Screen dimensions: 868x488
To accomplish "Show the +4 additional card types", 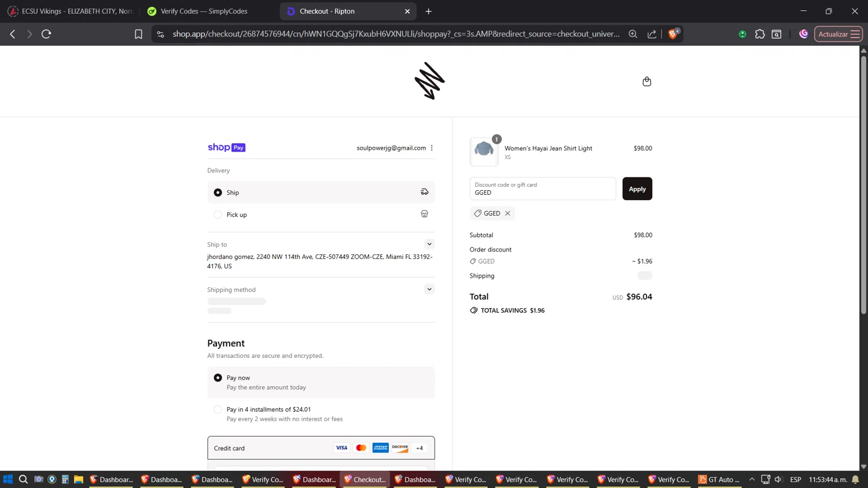I will coord(420,448).
